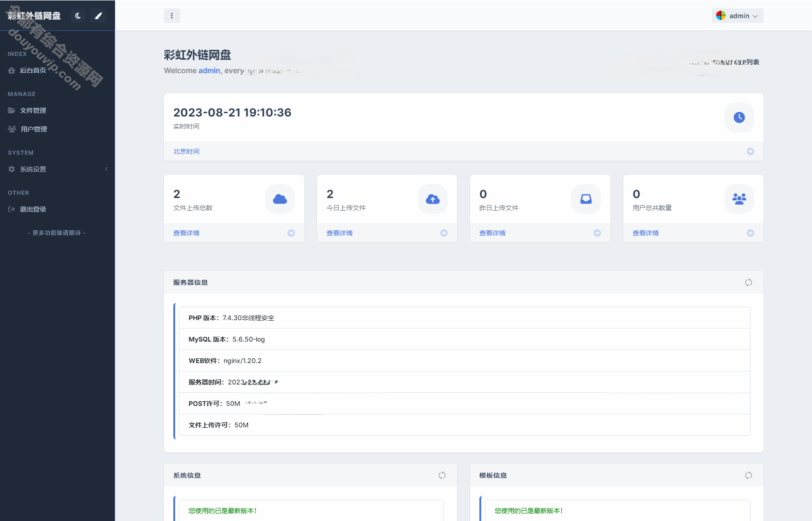Click the inbox icon for 昨日上传文件
This screenshot has width=812, height=521.
click(586, 199)
